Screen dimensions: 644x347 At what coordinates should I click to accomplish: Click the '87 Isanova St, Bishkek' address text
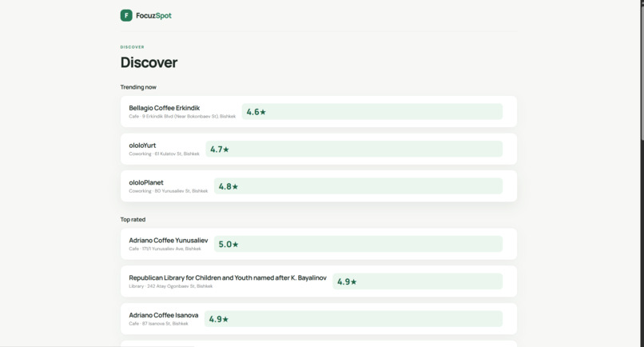pyautogui.click(x=165, y=324)
